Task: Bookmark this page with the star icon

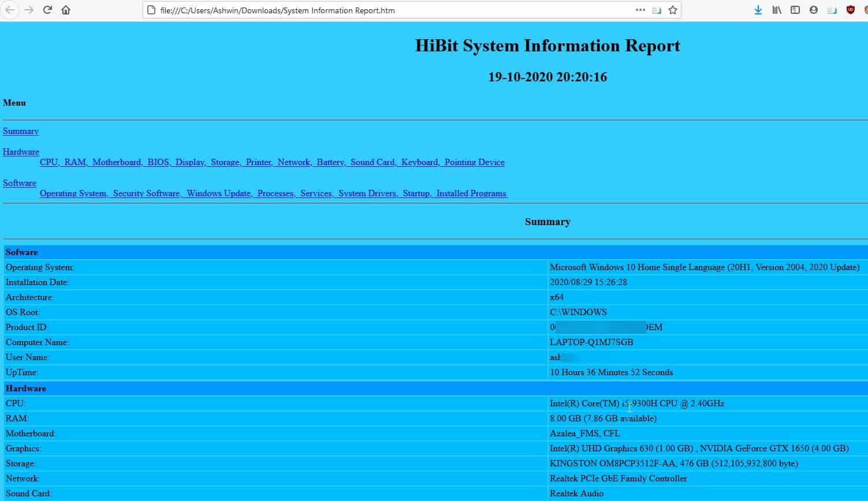Action: pyautogui.click(x=672, y=10)
